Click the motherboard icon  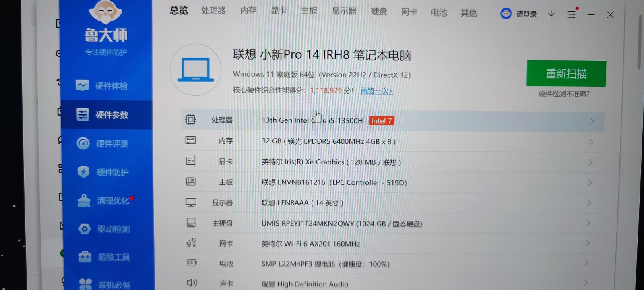tap(191, 182)
